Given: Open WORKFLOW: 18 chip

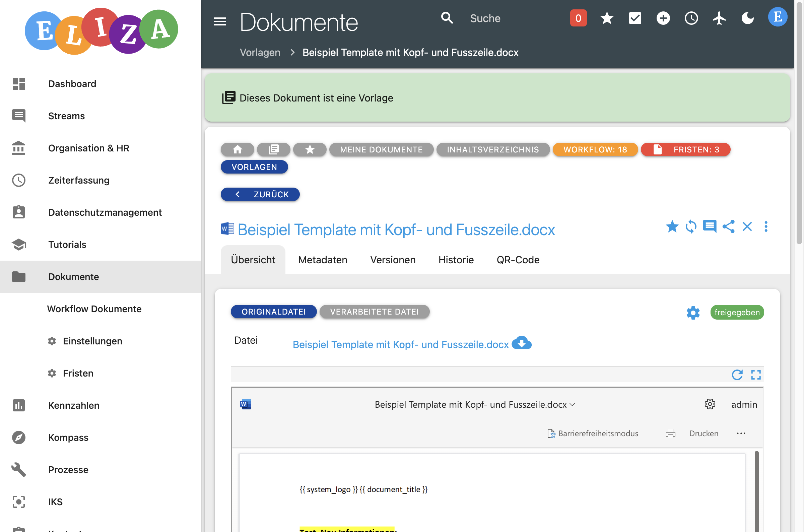Looking at the screenshot, I should 595,150.
